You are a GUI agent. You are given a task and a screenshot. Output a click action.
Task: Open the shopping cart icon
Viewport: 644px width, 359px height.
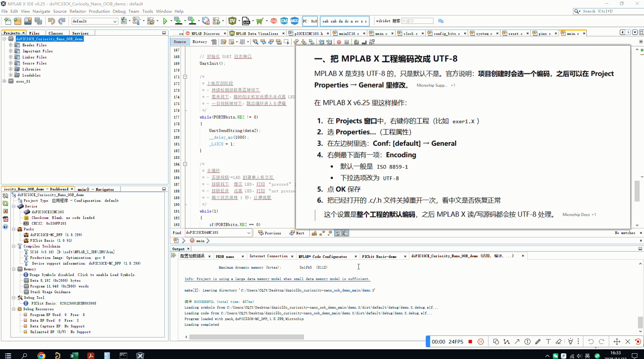[x=259, y=21]
